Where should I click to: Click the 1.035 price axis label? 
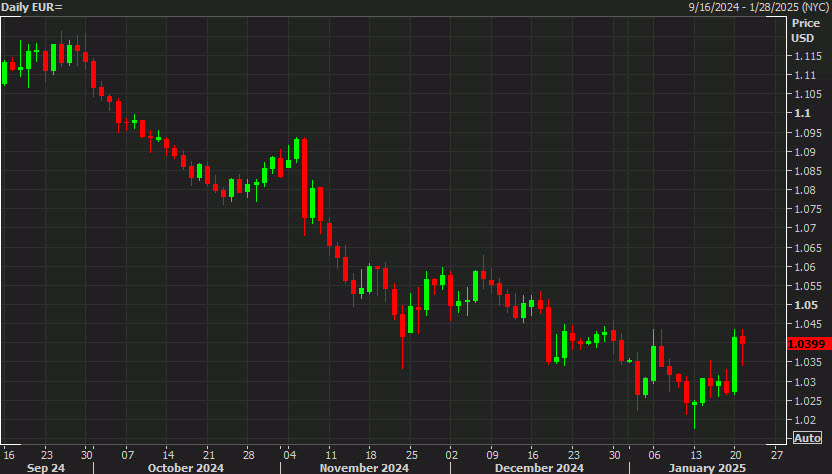pyautogui.click(x=808, y=363)
